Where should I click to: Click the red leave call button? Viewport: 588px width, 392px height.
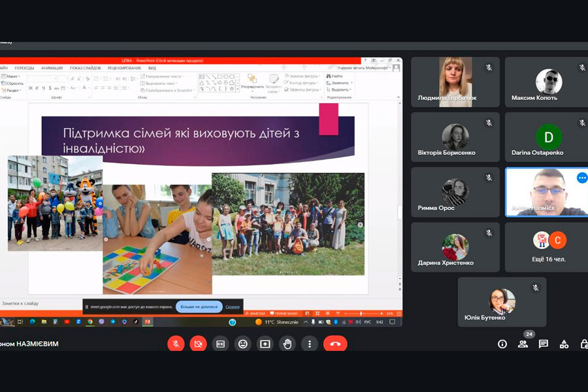click(x=335, y=344)
